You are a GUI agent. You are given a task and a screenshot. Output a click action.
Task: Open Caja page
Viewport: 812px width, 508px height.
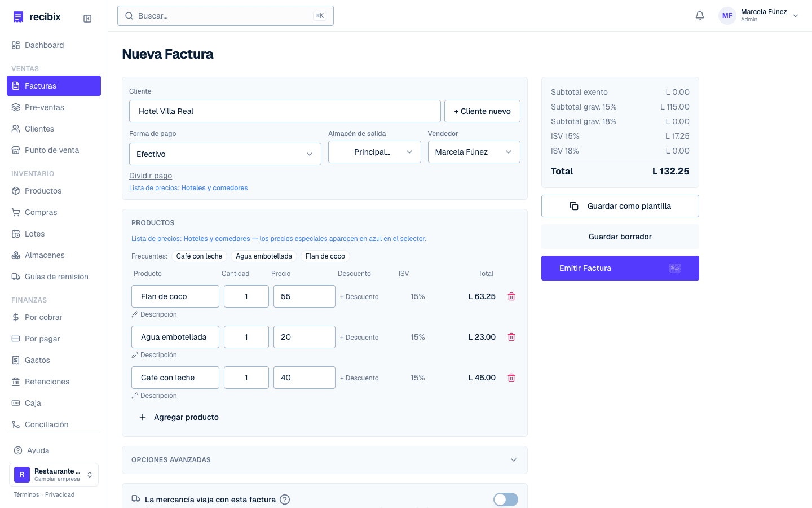[54, 403]
